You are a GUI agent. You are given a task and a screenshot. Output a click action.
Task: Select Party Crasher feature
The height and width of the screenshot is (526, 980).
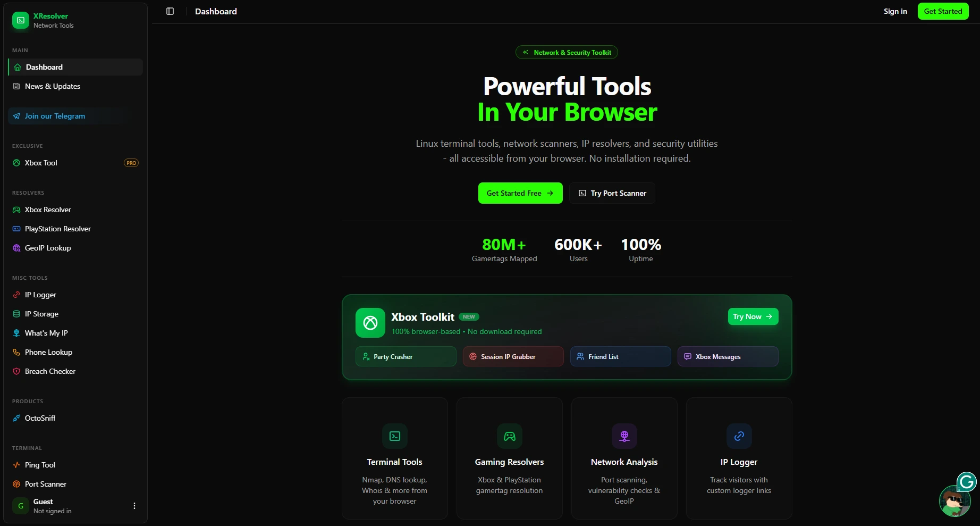[x=406, y=356]
